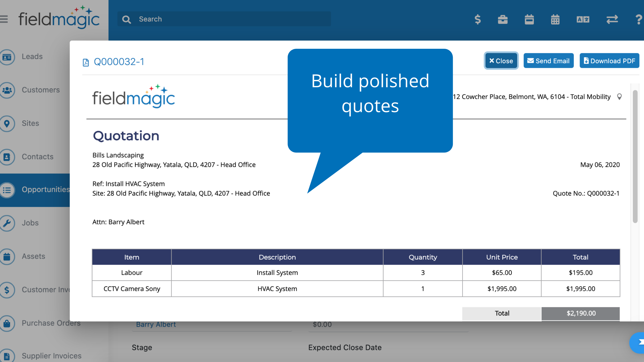Image resolution: width=644 pixels, height=362 pixels.
Task: Open the briefcase toolbar icon
Action: tap(503, 19)
